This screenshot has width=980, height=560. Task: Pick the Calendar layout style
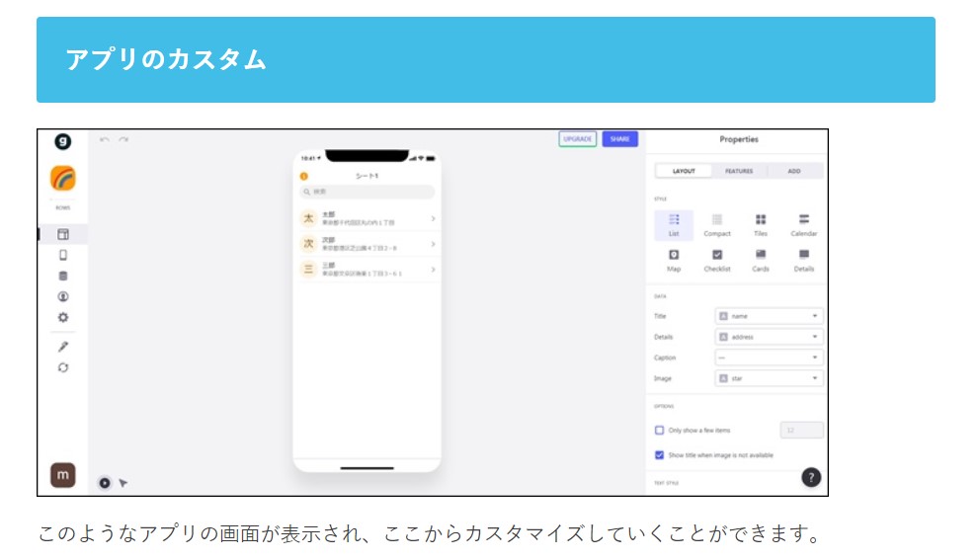[x=804, y=220]
